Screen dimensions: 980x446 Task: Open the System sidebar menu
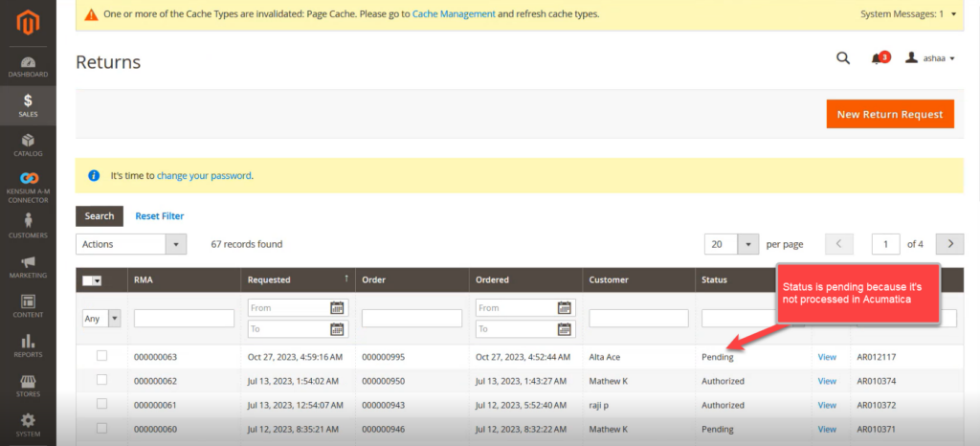pyautogui.click(x=28, y=425)
